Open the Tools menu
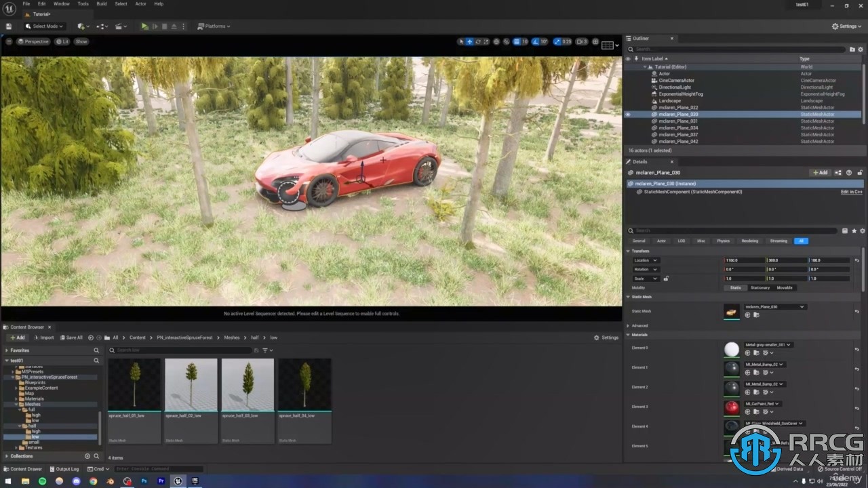Image resolution: width=868 pixels, height=488 pixels. tap(83, 3)
